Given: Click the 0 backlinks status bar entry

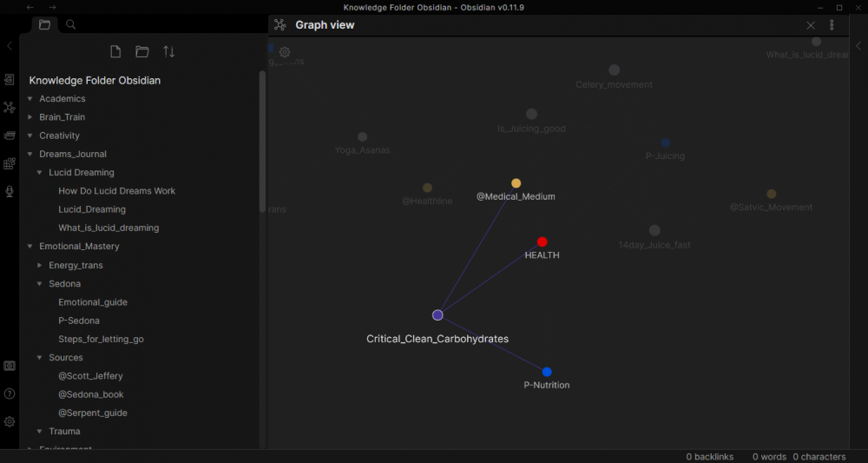Looking at the screenshot, I should click(x=710, y=457).
